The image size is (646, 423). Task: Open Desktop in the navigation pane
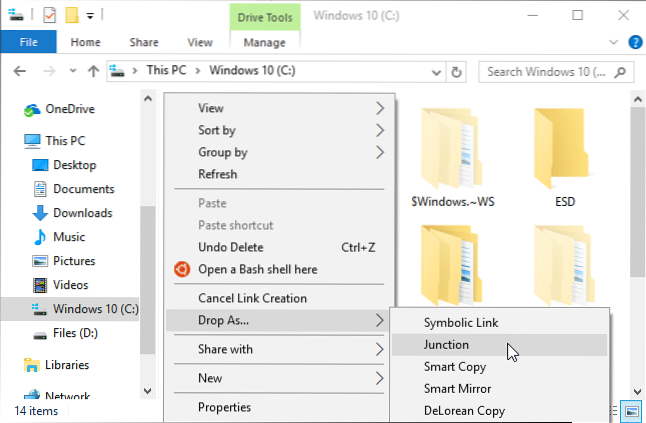(64, 165)
